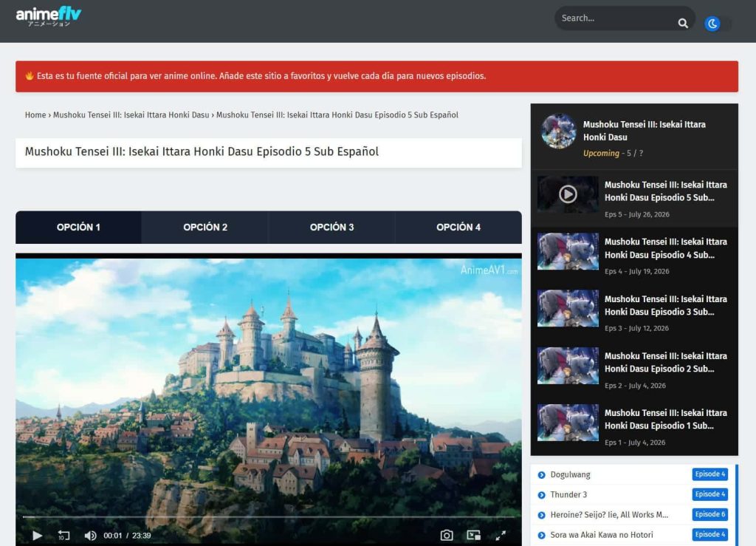Switch to OPCIÓN 4 server tab

(x=458, y=227)
